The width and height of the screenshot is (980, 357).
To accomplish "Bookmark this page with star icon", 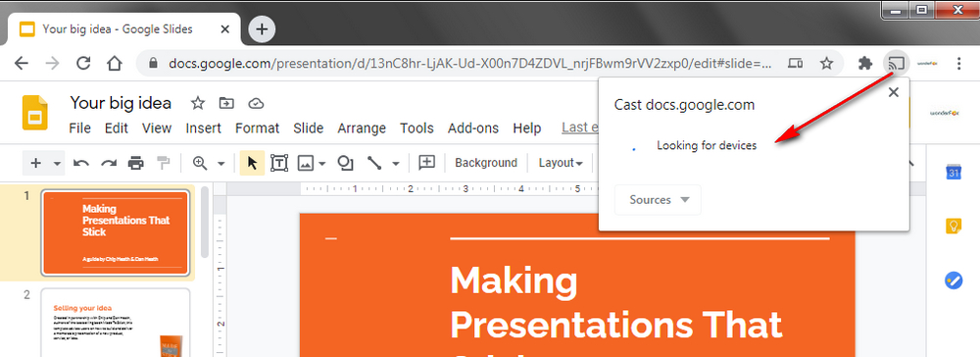I will tap(827, 63).
